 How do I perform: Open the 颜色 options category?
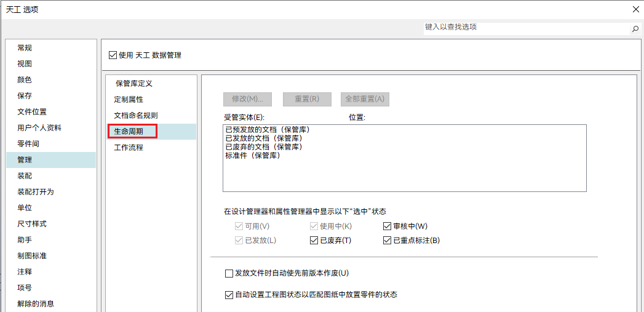[x=25, y=80]
